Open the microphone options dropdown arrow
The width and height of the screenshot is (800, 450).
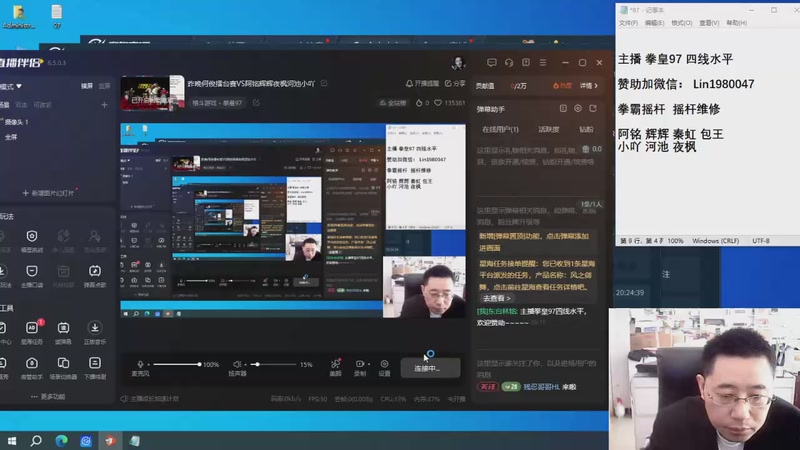click(x=148, y=364)
